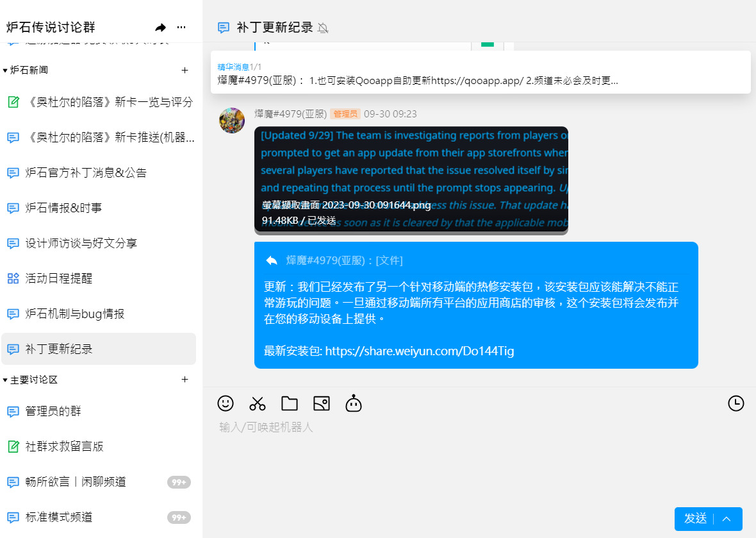756x538 pixels.
Task: Expand send options arrow beside 发送
Action: click(x=727, y=519)
